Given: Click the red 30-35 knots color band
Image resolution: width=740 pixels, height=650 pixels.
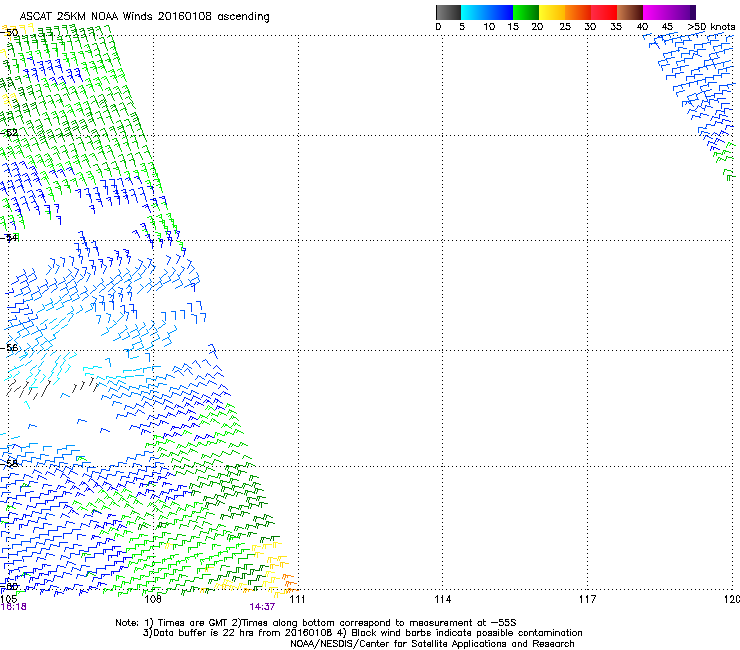Looking at the screenshot, I should tap(604, 12).
